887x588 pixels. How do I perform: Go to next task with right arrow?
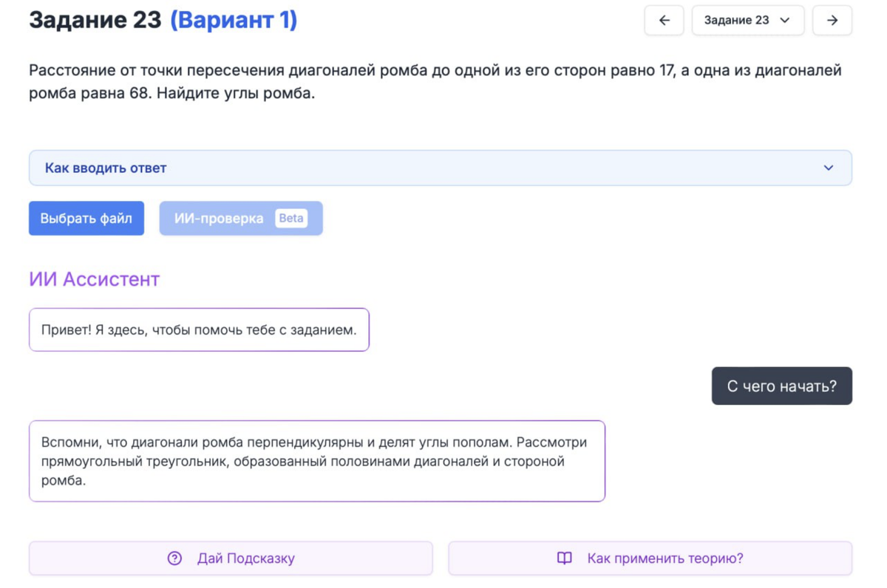pyautogui.click(x=832, y=21)
